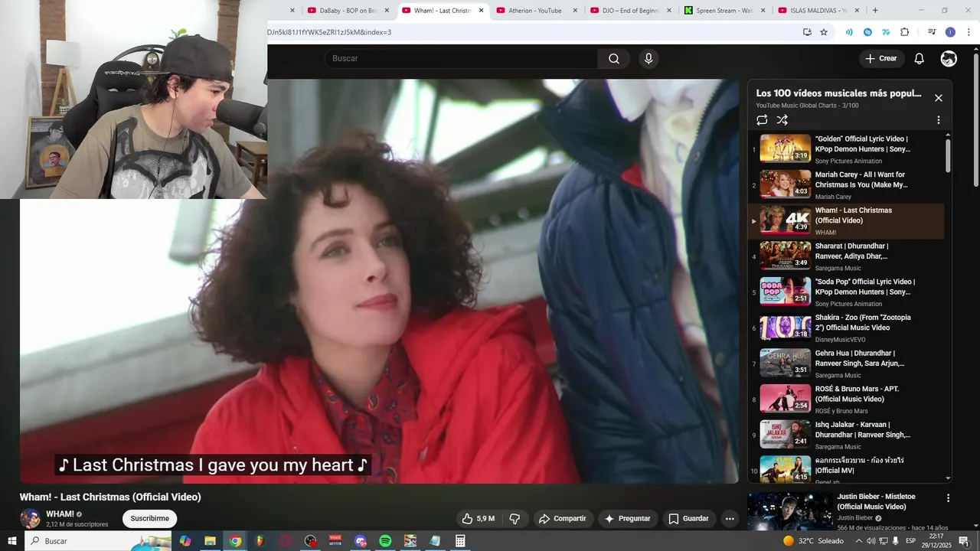
Task: Like the Last Christmas video
Action: pyautogui.click(x=478, y=519)
